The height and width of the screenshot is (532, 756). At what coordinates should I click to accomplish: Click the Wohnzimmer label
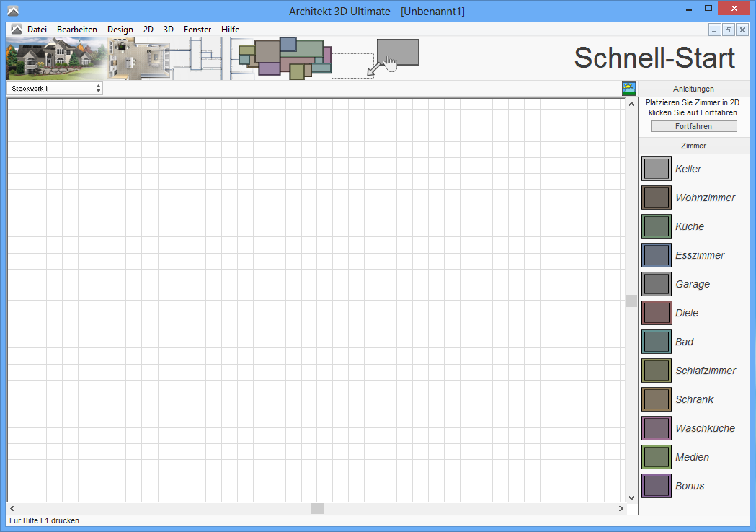[706, 198]
